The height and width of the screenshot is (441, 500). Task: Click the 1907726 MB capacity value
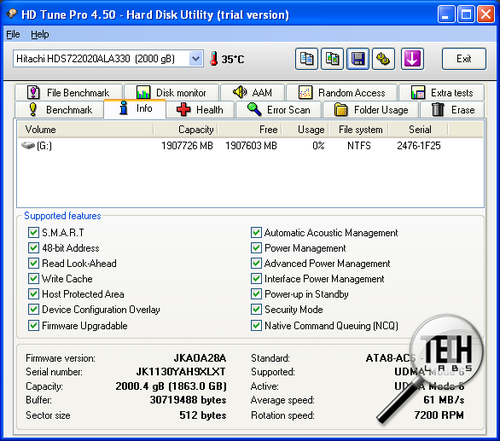point(187,146)
